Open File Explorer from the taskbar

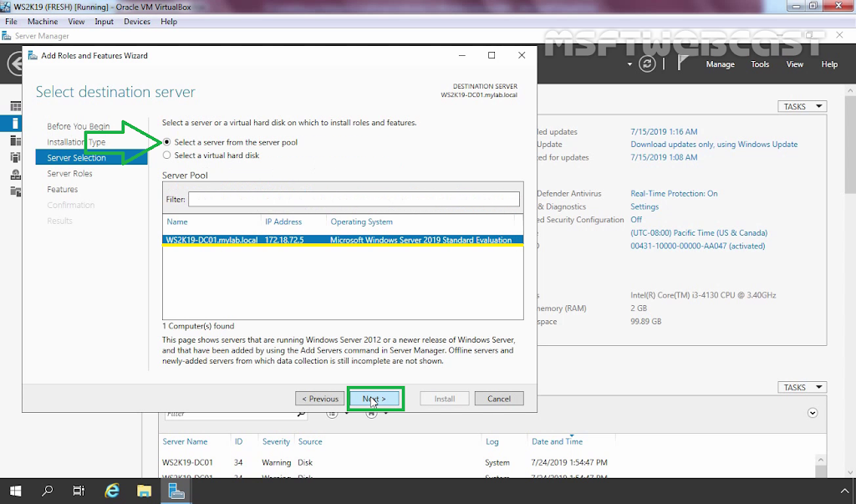[x=144, y=491]
